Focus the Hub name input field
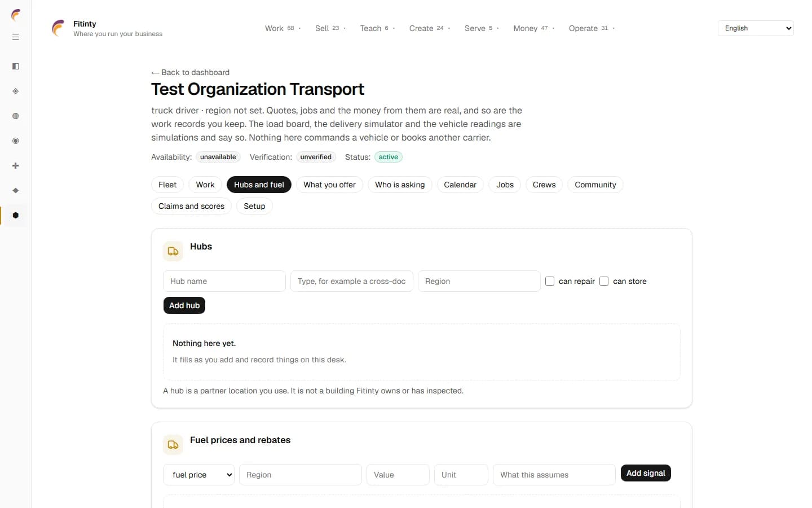Viewport: 812px width, 508px height. [x=224, y=281]
